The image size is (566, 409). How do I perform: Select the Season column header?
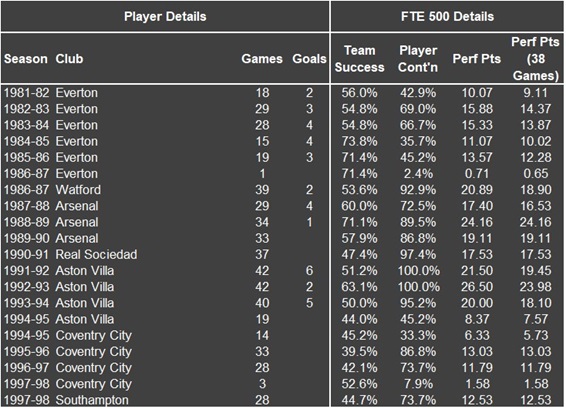point(26,58)
